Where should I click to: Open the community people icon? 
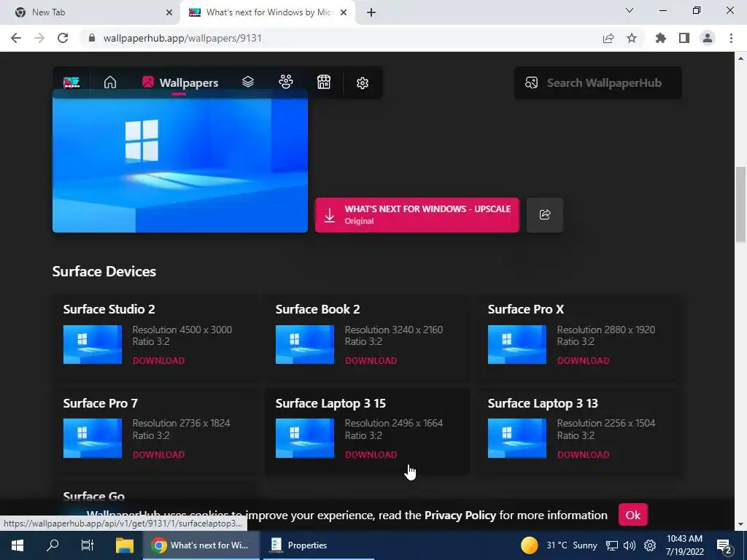[286, 82]
